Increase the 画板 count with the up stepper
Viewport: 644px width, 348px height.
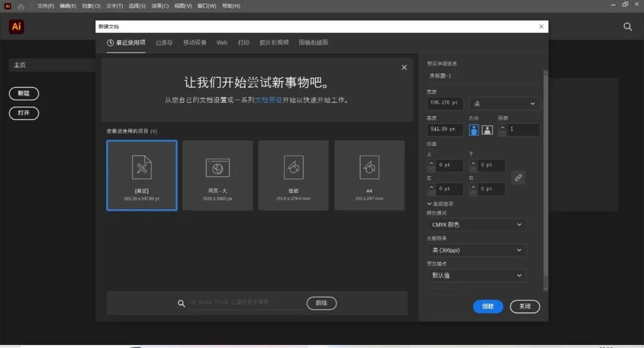[504, 126]
